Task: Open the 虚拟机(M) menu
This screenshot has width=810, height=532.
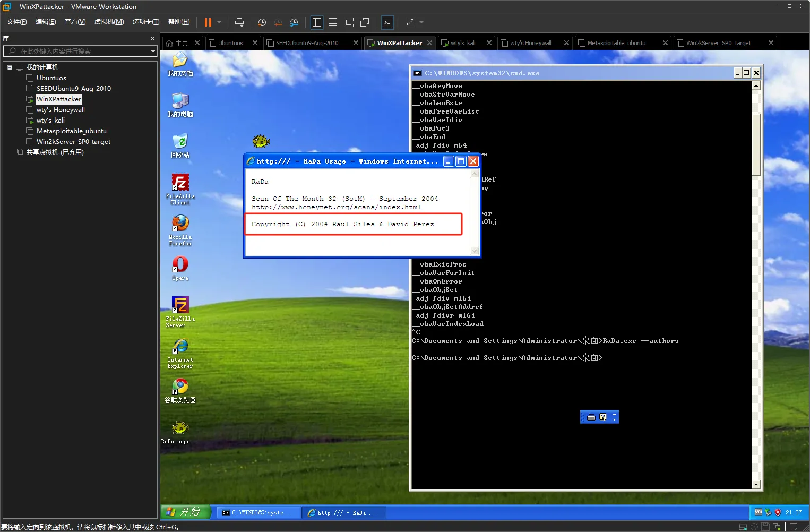Action: coord(109,22)
